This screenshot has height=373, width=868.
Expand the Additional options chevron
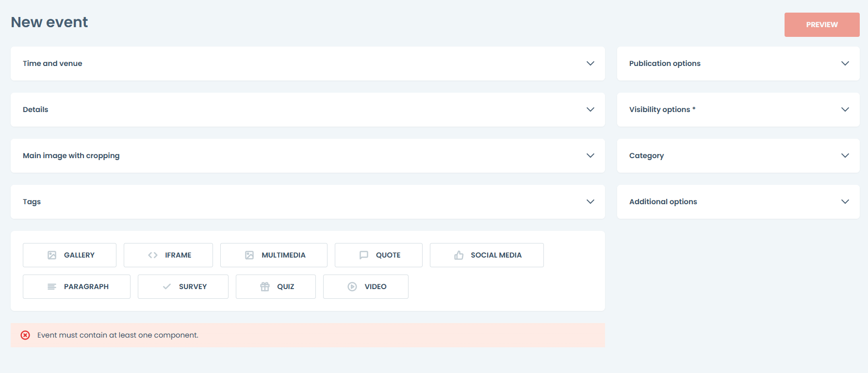tap(845, 202)
